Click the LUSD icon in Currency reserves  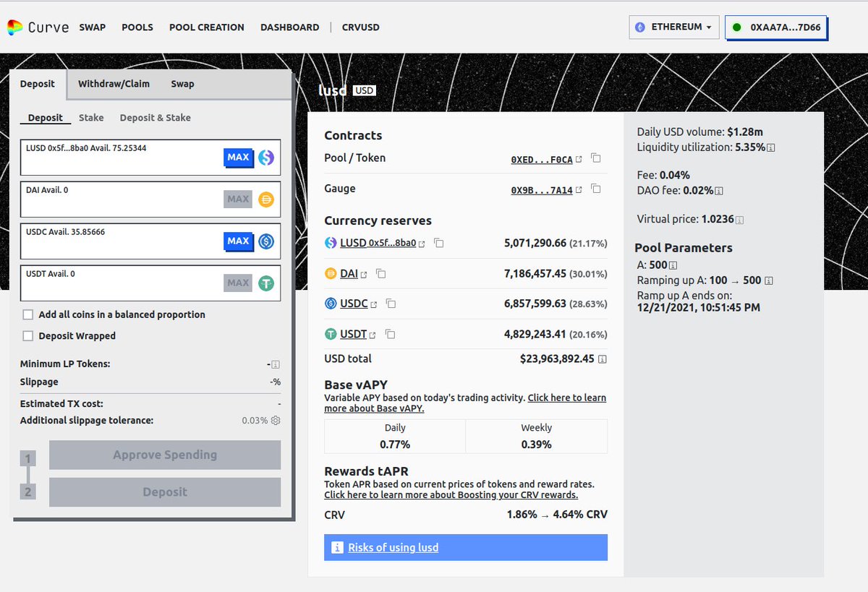click(x=331, y=243)
